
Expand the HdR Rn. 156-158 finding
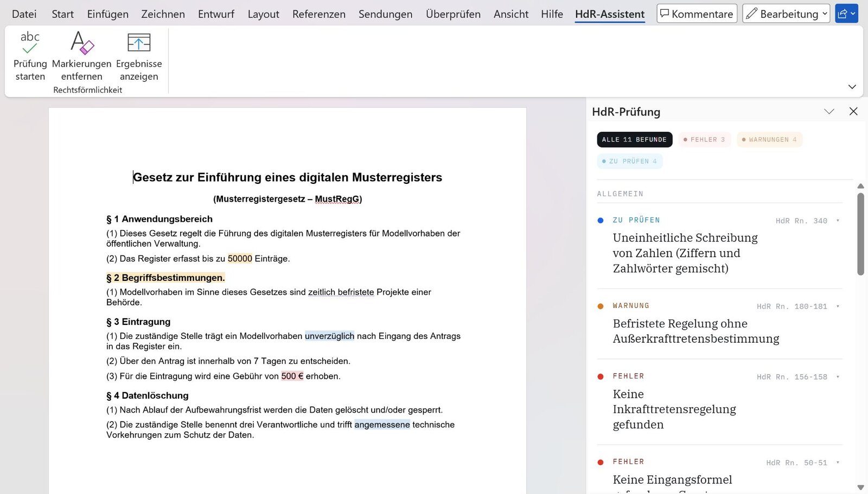click(x=838, y=377)
